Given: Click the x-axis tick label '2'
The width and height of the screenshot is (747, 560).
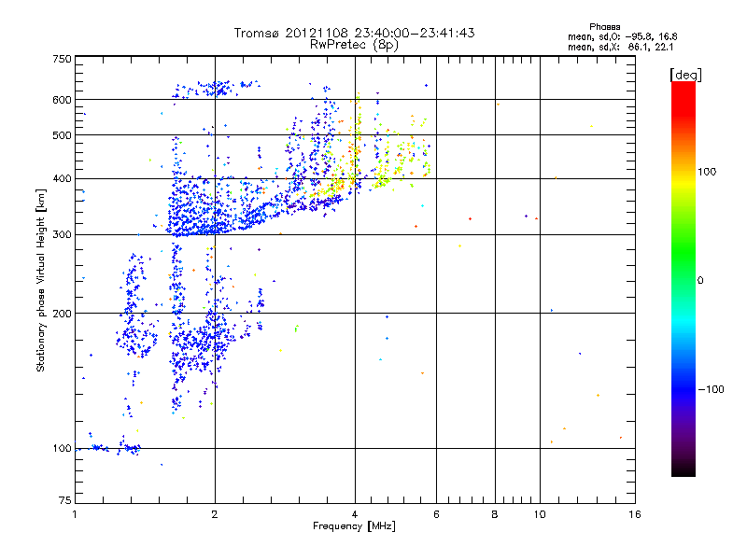Looking at the screenshot, I should (215, 514).
